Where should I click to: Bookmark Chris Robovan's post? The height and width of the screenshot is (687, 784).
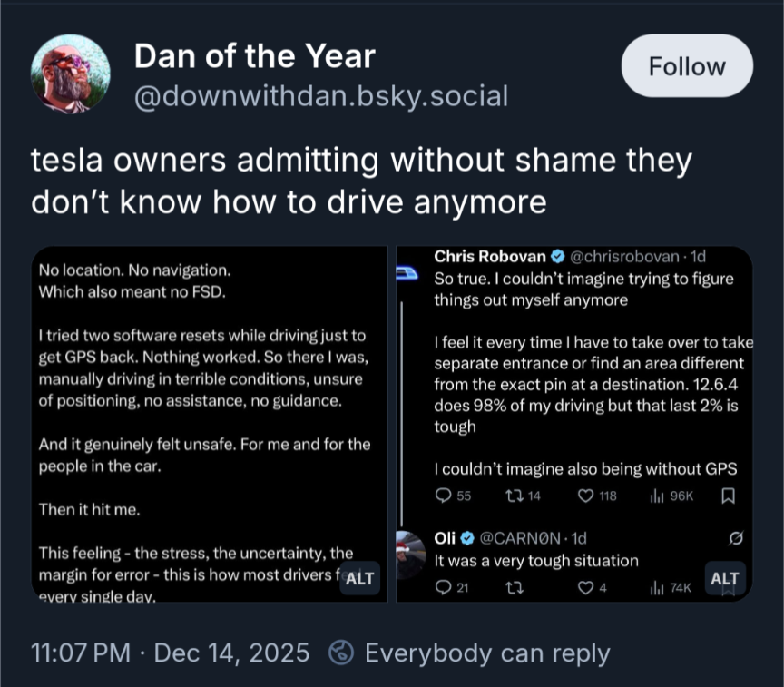(727, 496)
